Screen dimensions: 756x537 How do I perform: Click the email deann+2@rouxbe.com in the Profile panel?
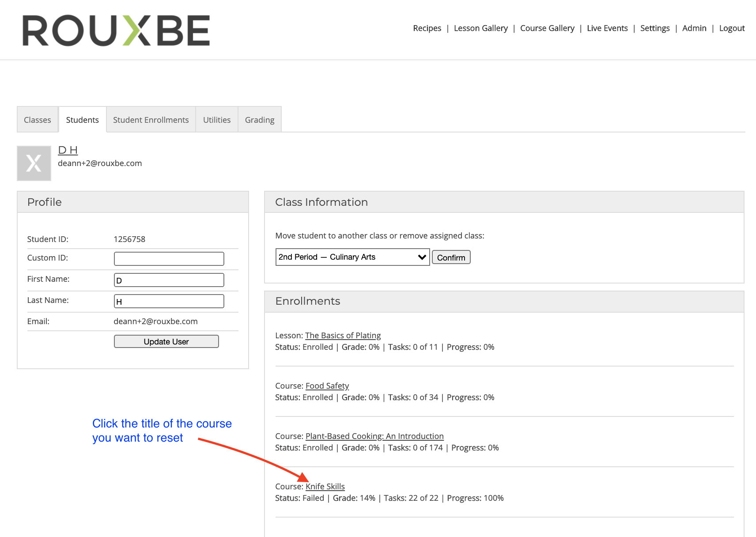pyautogui.click(x=155, y=321)
